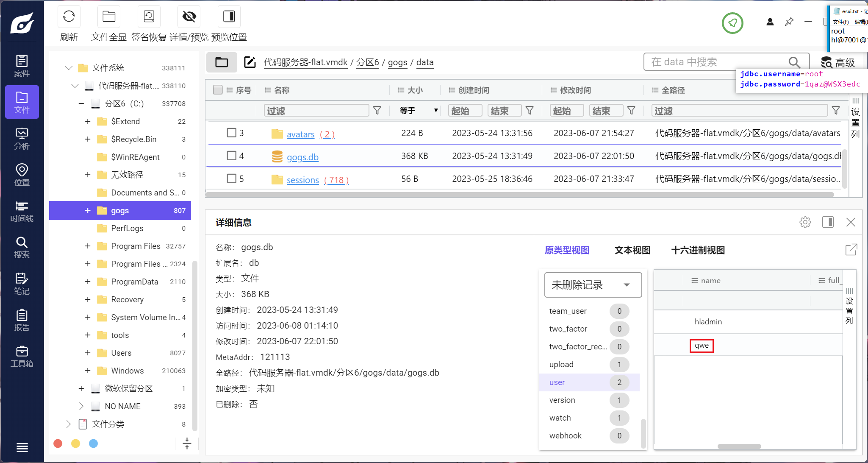Click the 高级 advanced search button

[838, 62]
